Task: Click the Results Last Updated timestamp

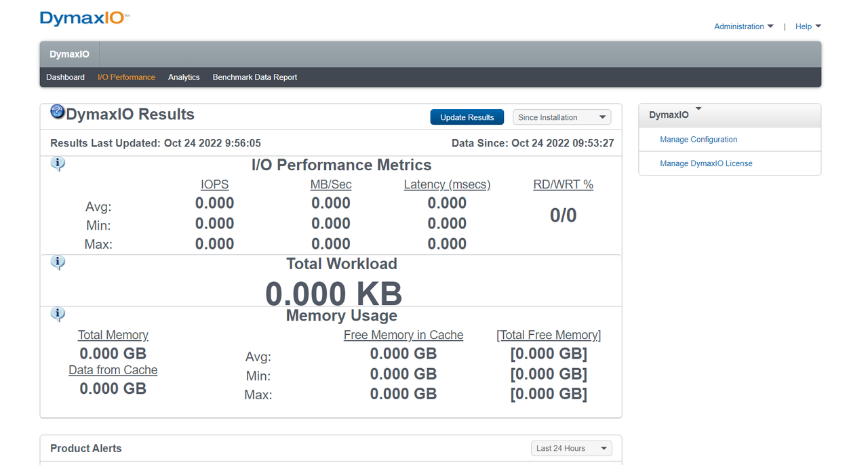Action: coord(155,143)
